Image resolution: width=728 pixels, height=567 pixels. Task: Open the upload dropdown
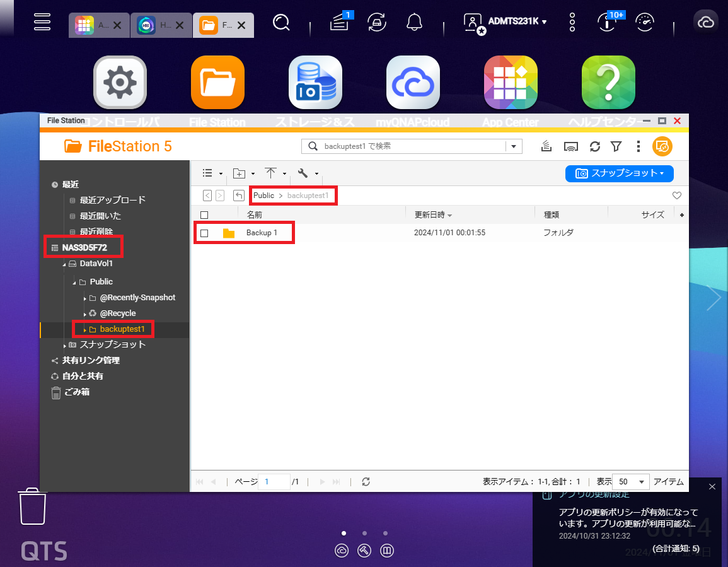click(x=275, y=173)
